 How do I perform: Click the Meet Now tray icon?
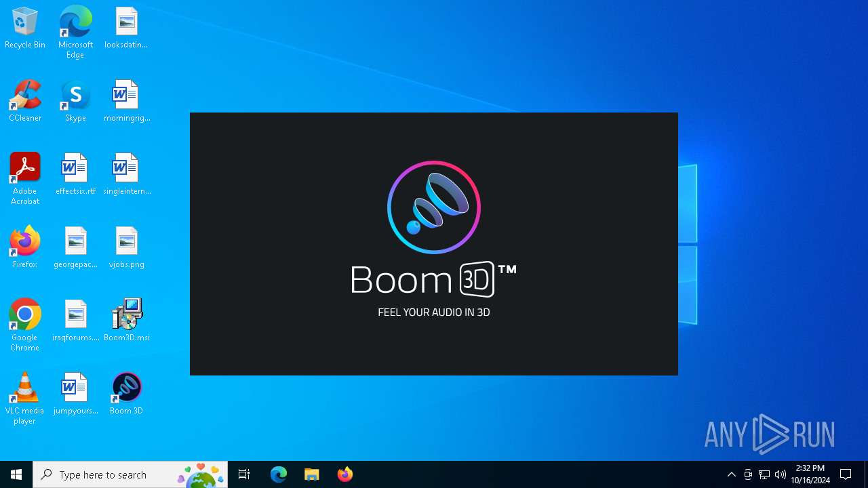click(x=748, y=474)
